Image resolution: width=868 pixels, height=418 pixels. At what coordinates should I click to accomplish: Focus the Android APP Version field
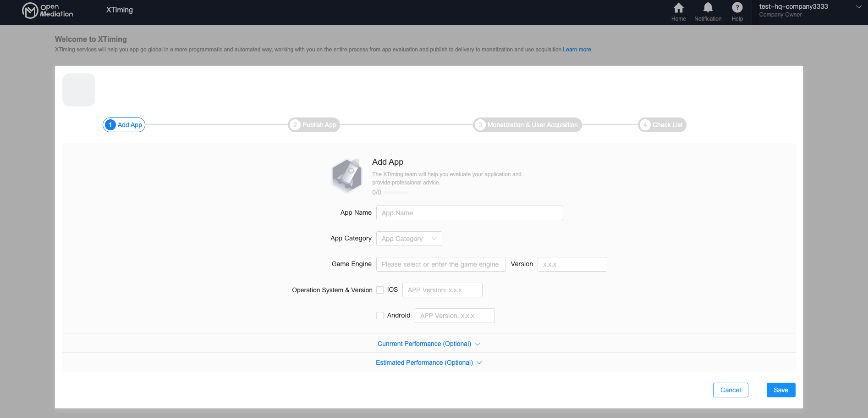[455, 316]
